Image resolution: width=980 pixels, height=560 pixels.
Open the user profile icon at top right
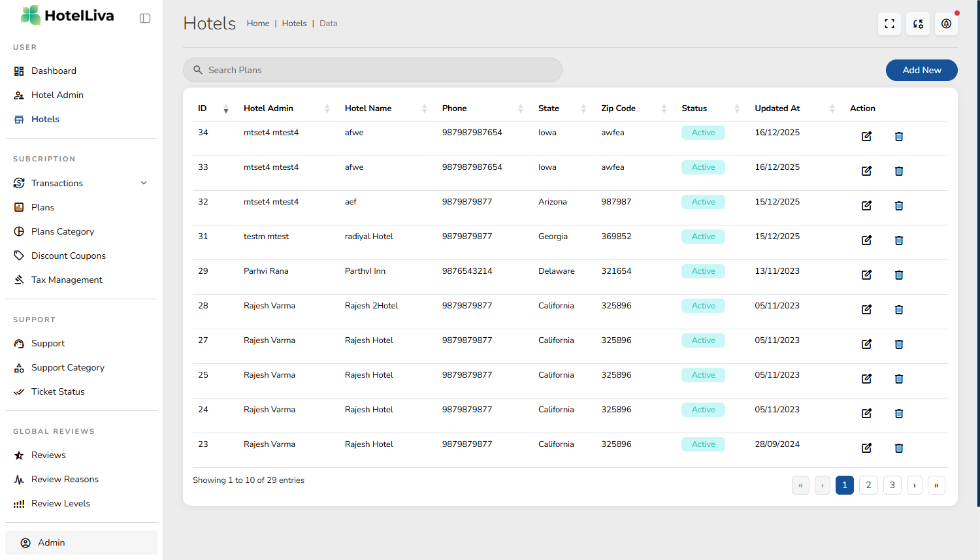coord(946,24)
